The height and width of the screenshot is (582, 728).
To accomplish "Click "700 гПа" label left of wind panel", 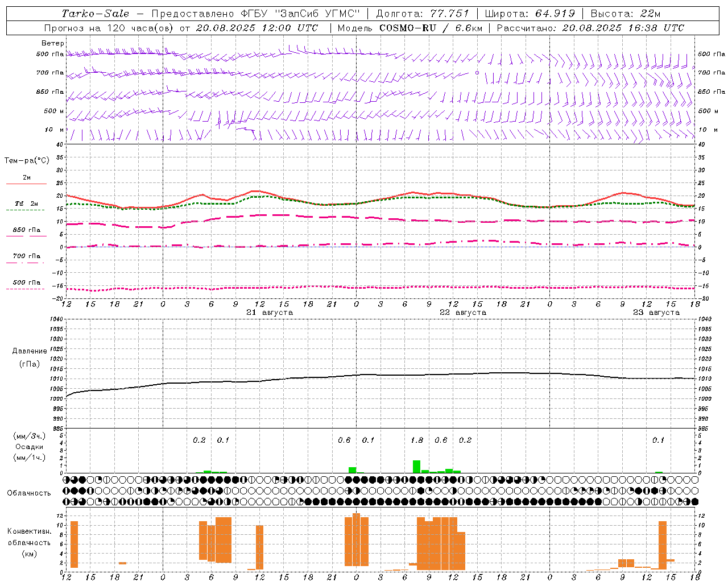I will click(50, 73).
